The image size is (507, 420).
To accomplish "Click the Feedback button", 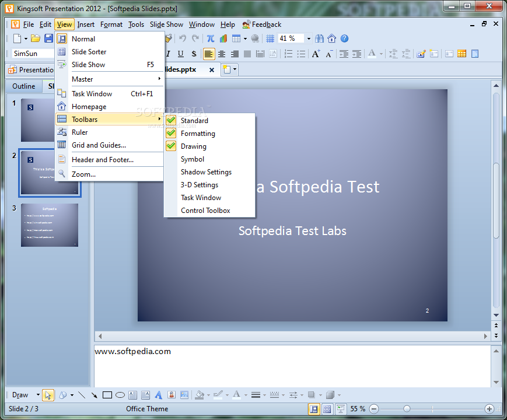I will [x=262, y=24].
